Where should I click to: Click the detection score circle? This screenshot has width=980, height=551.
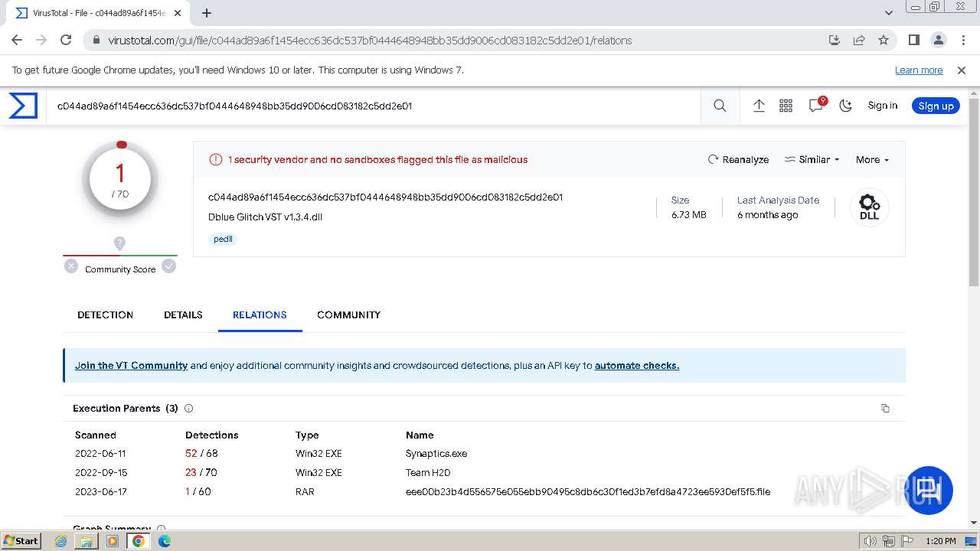(120, 179)
